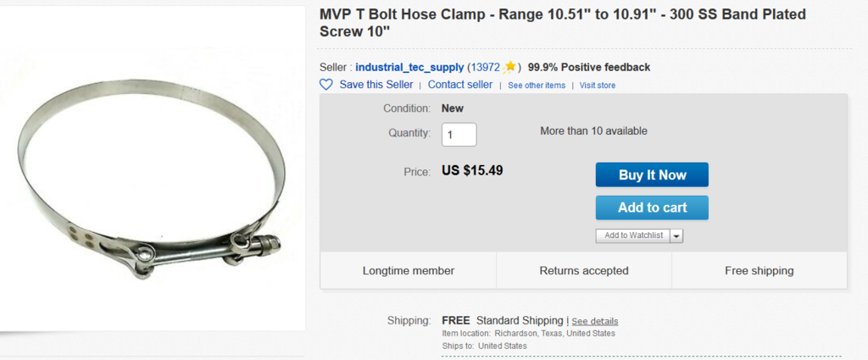Select the Returns accepted tab
The image size is (868, 360).
[584, 271]
